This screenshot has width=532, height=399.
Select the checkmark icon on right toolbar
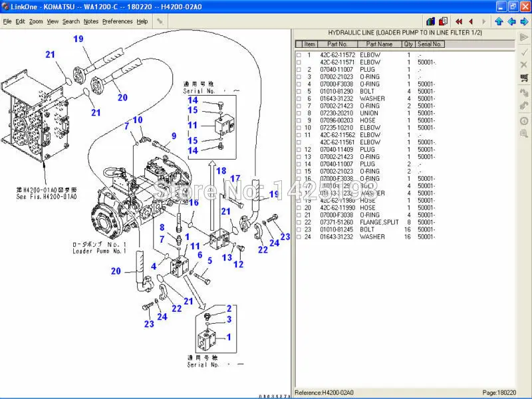click(x=523, y=53)
